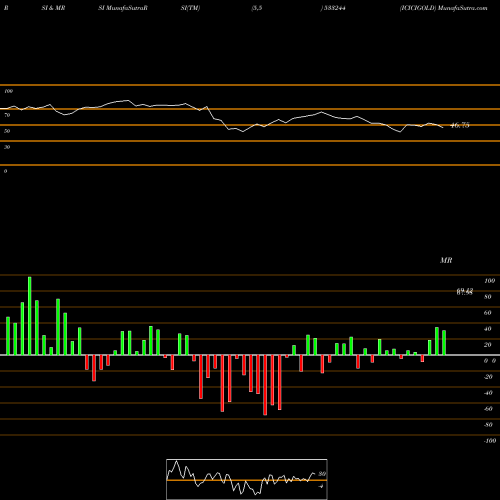500x500 pixels.
Task: Click the -80 label on MR axis
Action: pos(488,425)
